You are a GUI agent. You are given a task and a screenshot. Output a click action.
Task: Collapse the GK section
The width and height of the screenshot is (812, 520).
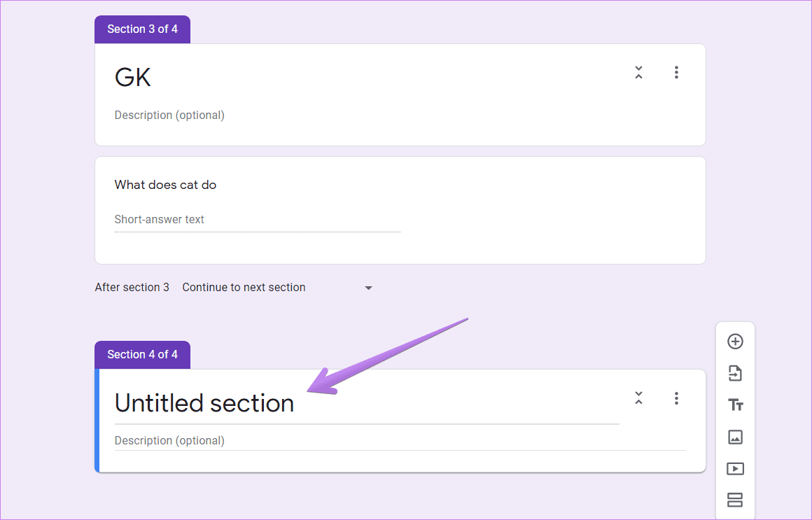638,73
